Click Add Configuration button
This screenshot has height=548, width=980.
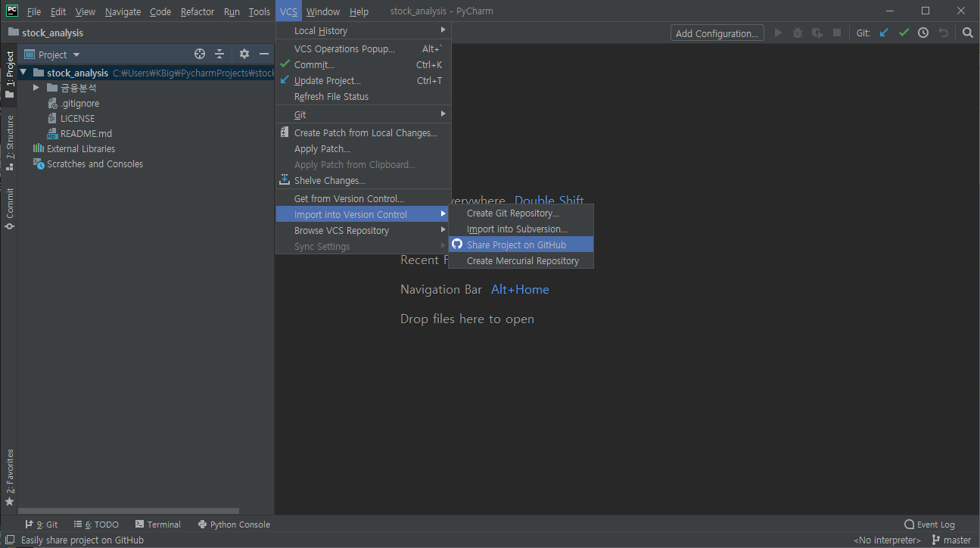coord(717,33)
